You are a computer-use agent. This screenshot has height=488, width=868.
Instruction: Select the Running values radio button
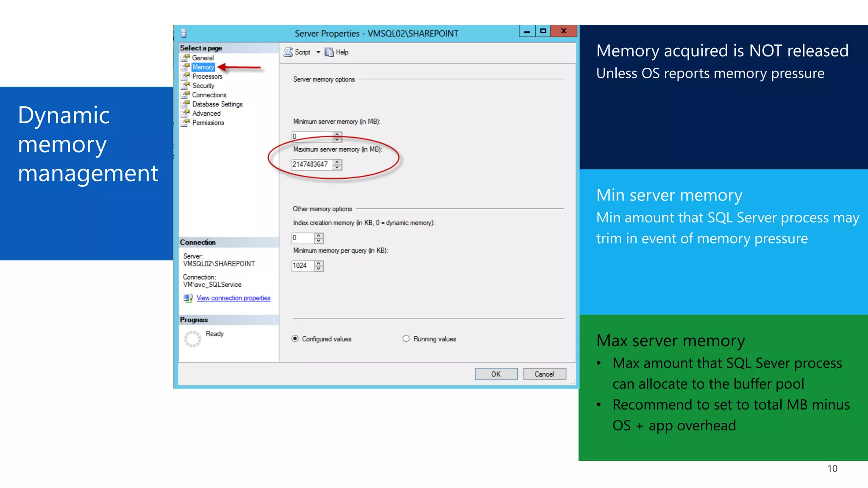click(x=406, y=338)
